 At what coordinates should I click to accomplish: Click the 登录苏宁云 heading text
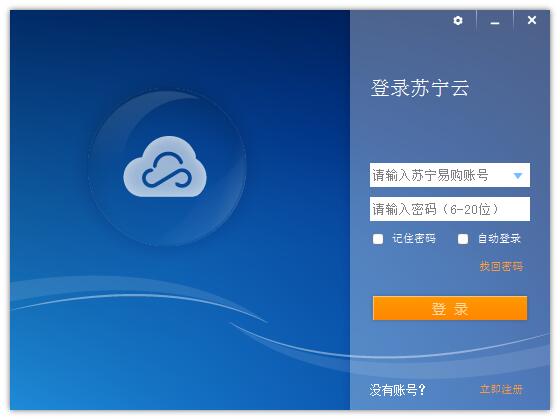(420, 88)
